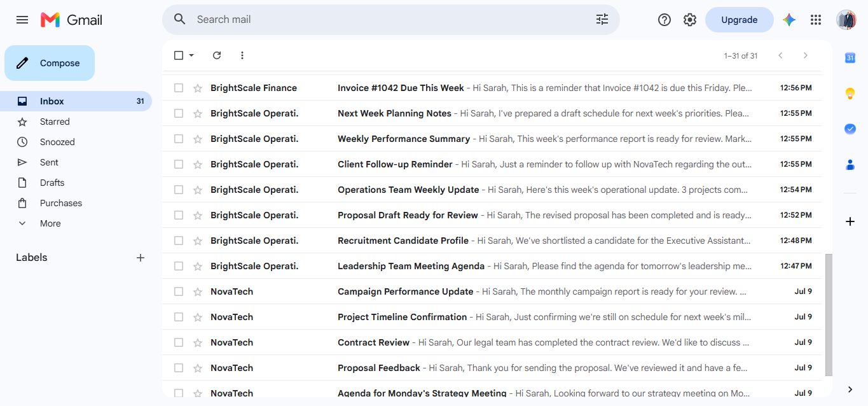The image size is (868, 406).
Task: Star the Next Week Planning Notes email
Action: pos(198,113)
